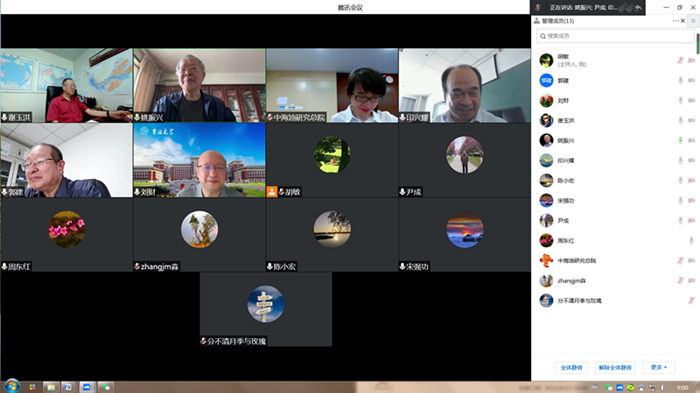Click the 搜索成员 search field
This screenshot has height=393, width=700.
615,36
